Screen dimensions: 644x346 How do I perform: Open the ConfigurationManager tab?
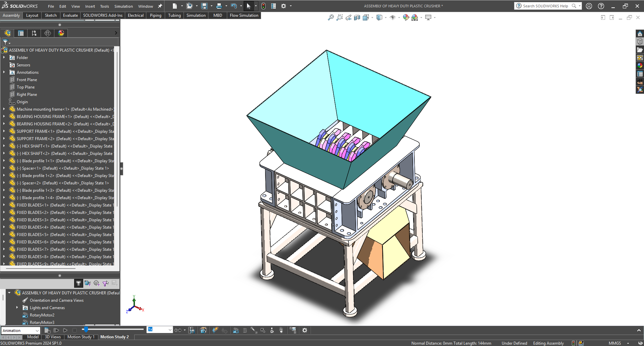point(34,33)
